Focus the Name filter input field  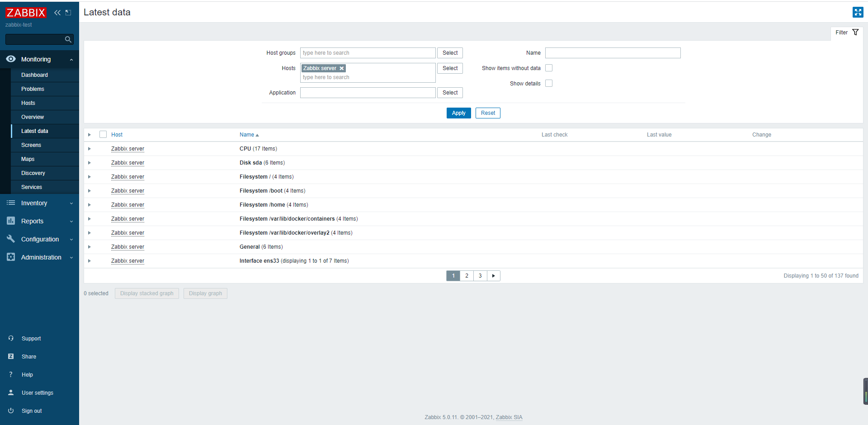[613, 53]
